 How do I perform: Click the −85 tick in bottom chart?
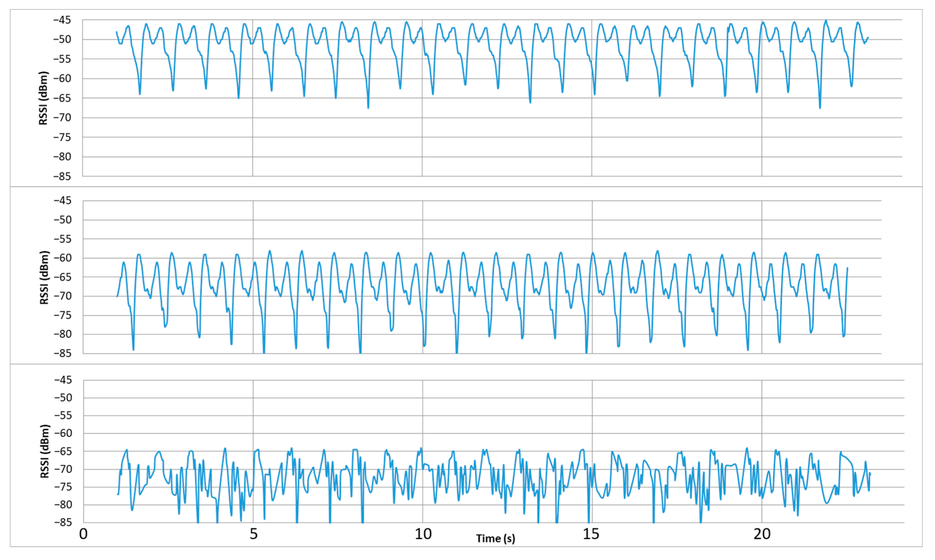pos(63,523)
